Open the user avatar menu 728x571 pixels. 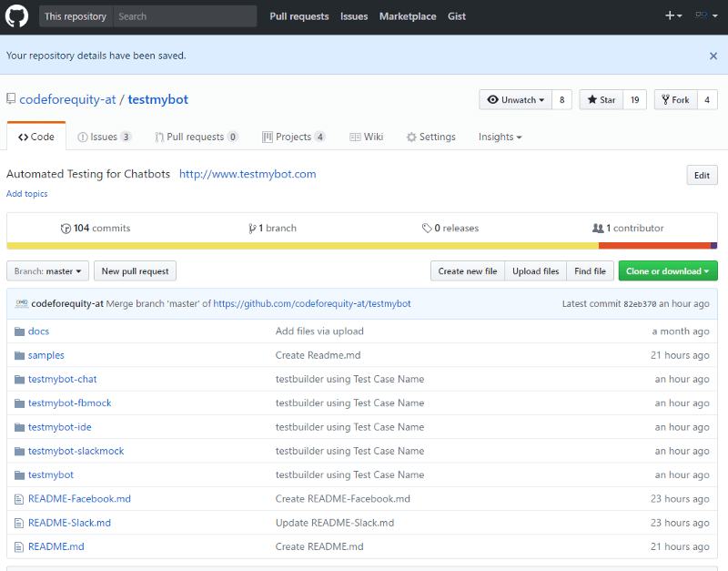point(706,15)
